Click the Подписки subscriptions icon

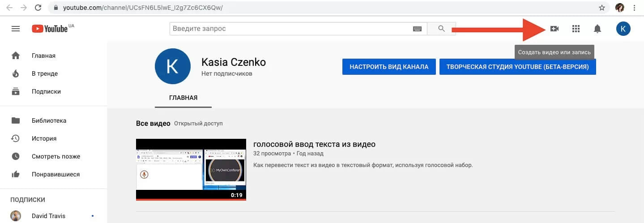pos(16,91)
